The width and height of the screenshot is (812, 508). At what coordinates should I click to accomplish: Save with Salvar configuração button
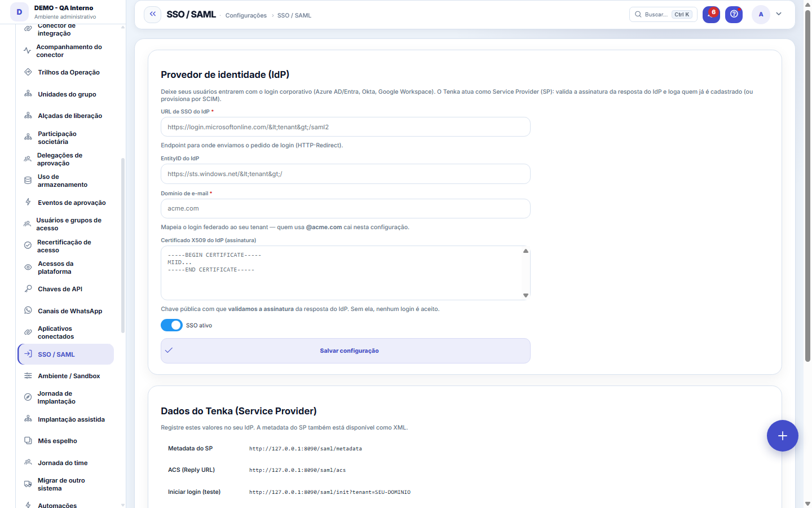(346, 351)
